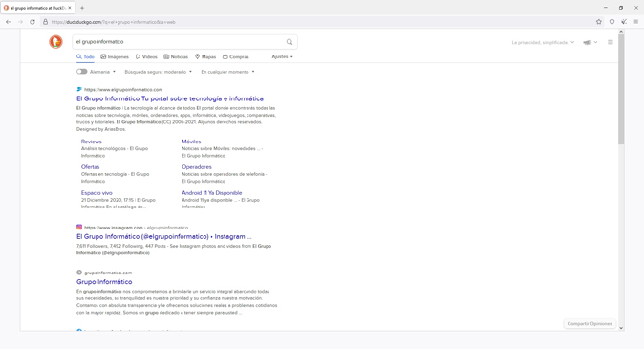Open the Operadores sitelink
Image resolution: width=644 pixels, height=349 pixels.
point(197,167)
